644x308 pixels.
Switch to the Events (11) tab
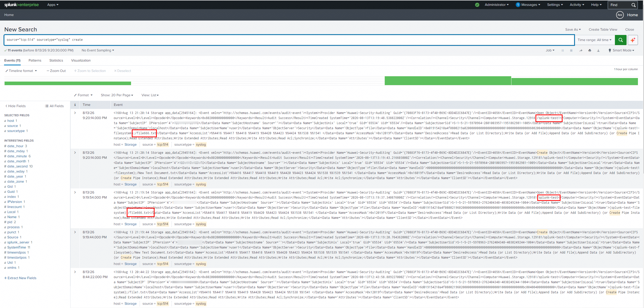point(12,61)
